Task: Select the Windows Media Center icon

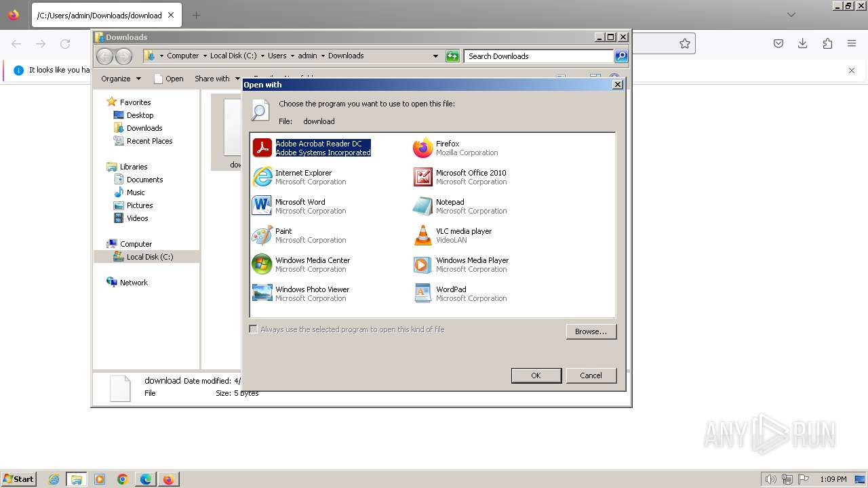Action: click(x=262, y=264)
